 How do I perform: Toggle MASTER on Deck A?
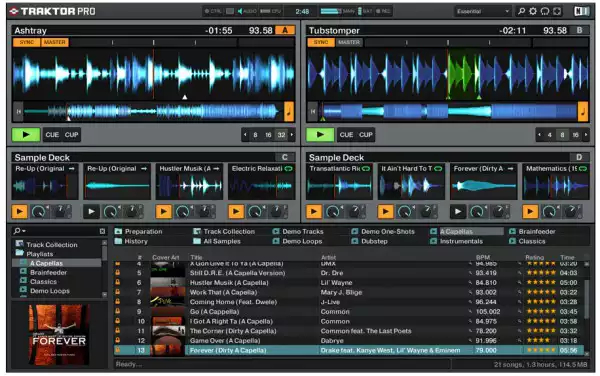(x=55, y=42)
